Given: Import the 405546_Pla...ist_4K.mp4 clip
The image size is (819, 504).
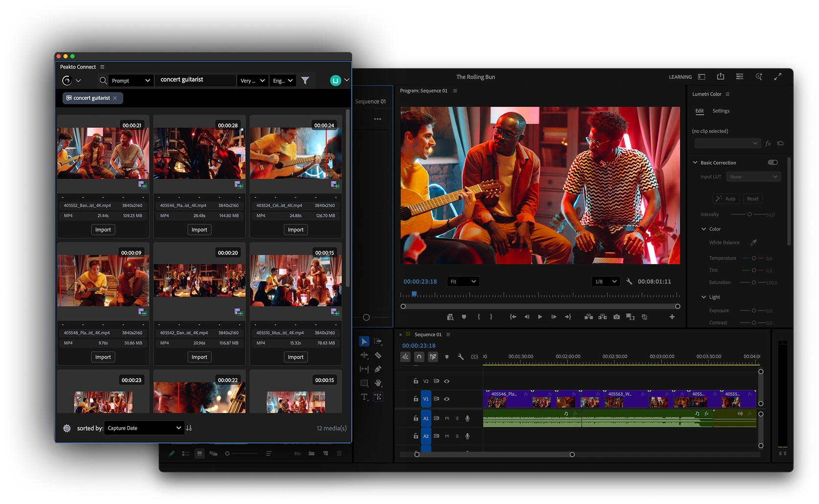Looking at the screenshot, I should pyautogui.click(x=199, y=229).
